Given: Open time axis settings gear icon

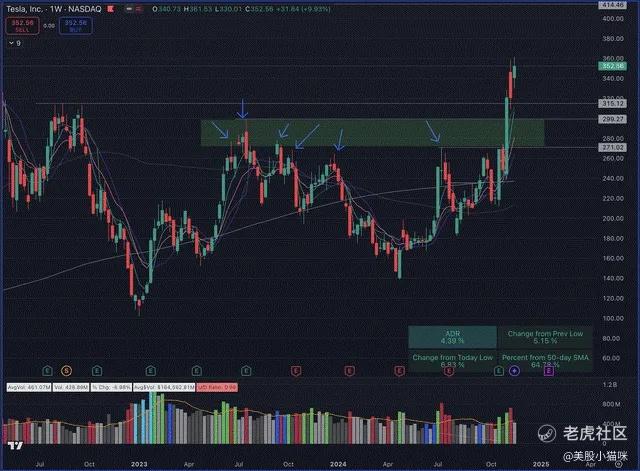Looking at the screenshot, I should (x=619, y=464).
